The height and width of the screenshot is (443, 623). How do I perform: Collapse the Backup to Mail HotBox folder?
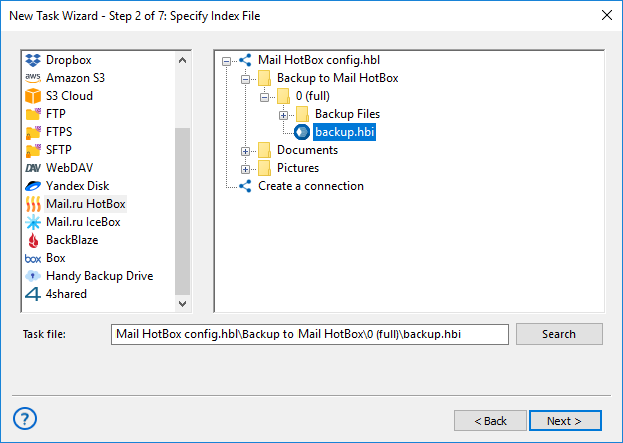pyautogui.click(x=246, y=79)
